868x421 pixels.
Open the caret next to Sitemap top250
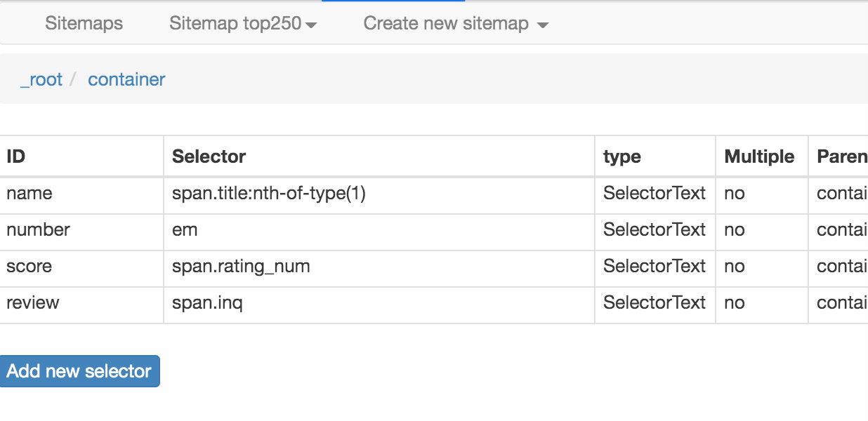click(312, 23)
